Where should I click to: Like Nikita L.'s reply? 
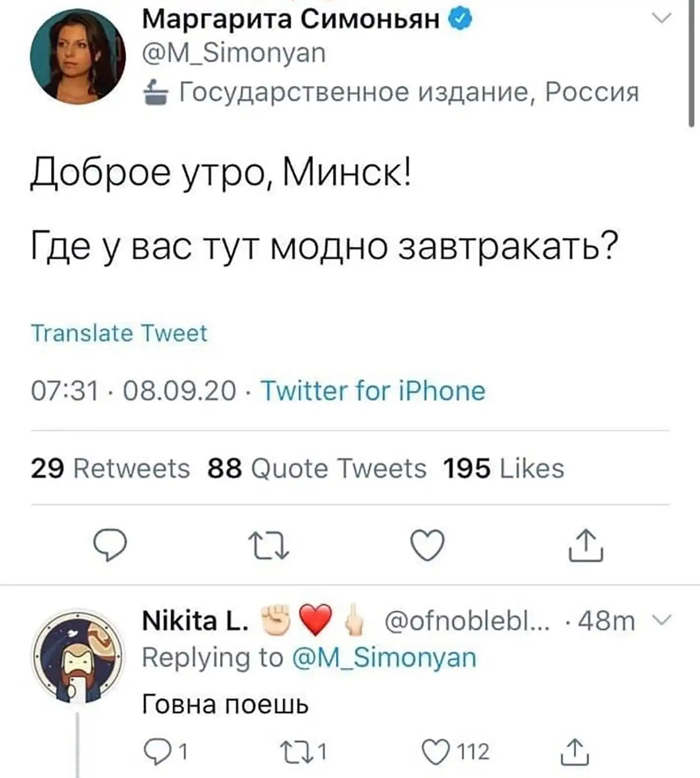(x=435, y=752)
